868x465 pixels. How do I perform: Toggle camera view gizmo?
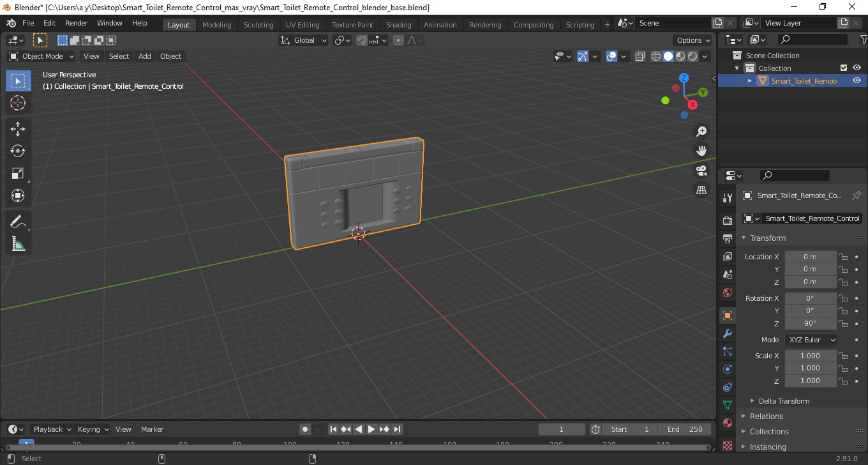pos(701,171)
